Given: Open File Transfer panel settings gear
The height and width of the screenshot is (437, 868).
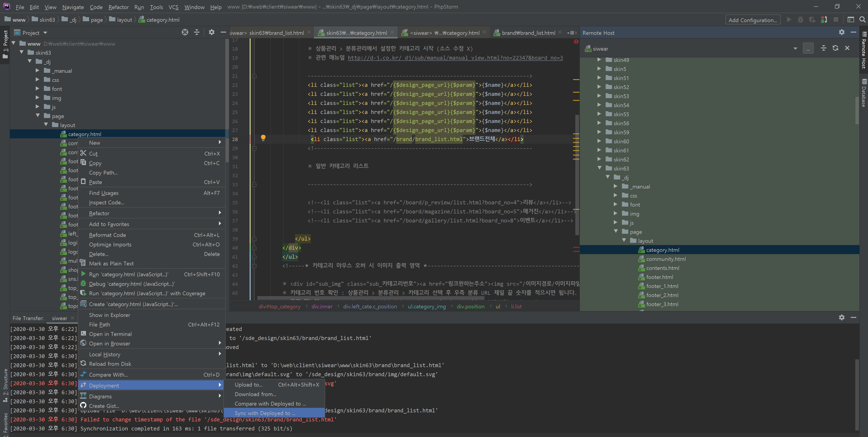Looking at the screenshot, I should point(841,317).
